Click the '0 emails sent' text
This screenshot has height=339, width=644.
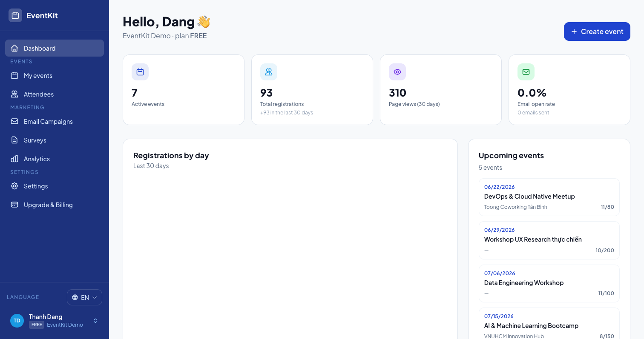click(x=533, y=113)
